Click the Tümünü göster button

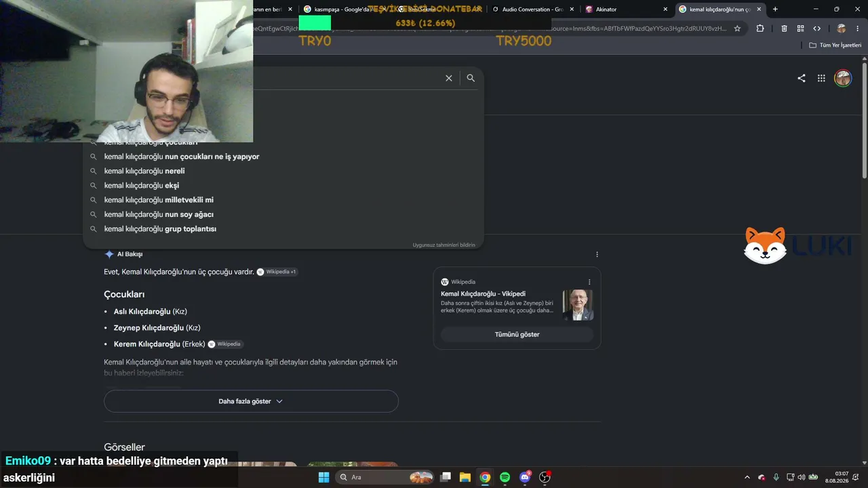tap(517, 334)
